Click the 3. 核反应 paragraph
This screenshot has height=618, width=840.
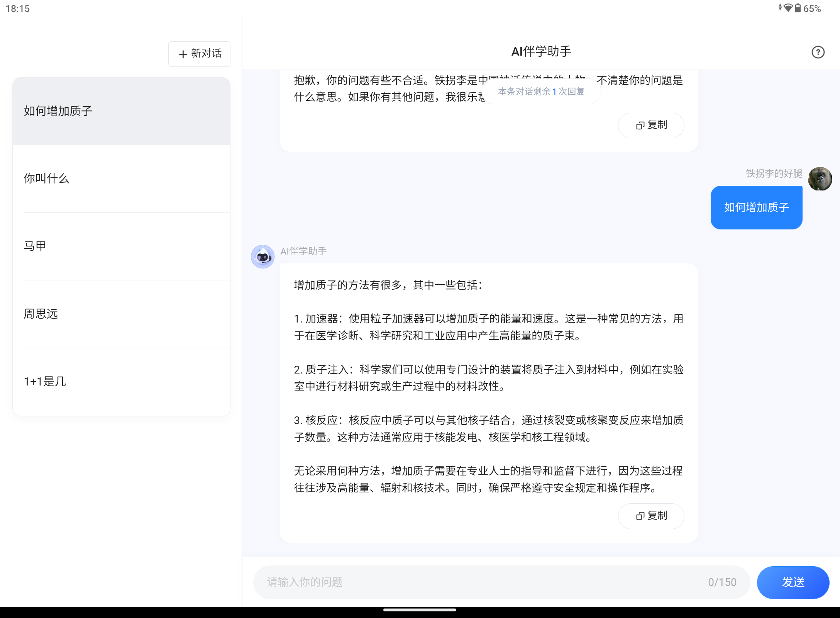[489, 429]
